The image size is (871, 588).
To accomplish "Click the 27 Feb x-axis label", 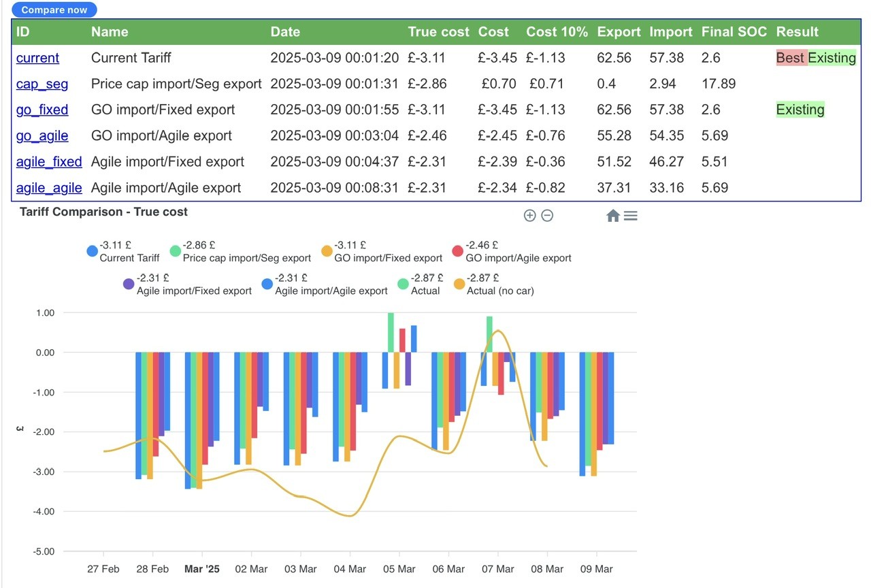I will [x=103, y=569].
